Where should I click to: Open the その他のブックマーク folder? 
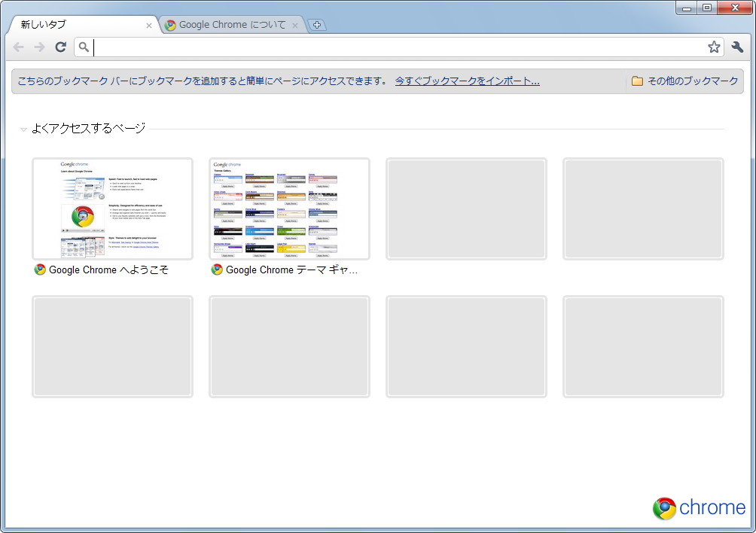(685, 81)
